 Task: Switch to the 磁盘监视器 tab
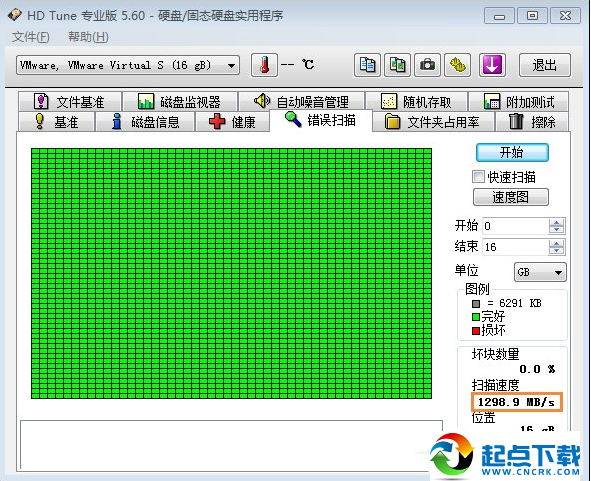pyautogui.click(x=180, y=101)
